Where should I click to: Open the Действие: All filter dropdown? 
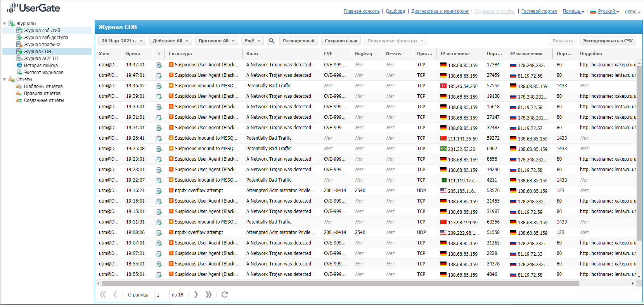click(x=171, y=41)
